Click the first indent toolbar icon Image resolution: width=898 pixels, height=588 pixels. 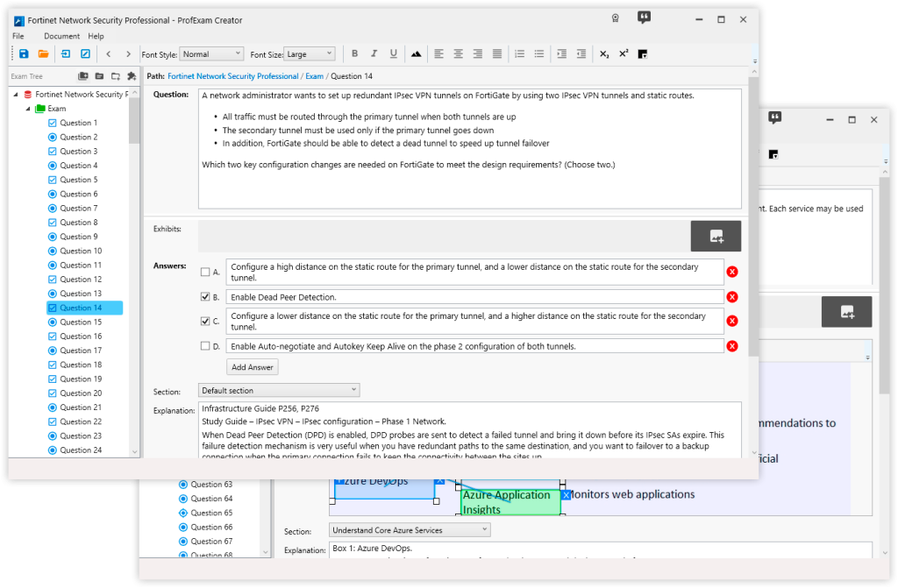(x=562, y=53)
